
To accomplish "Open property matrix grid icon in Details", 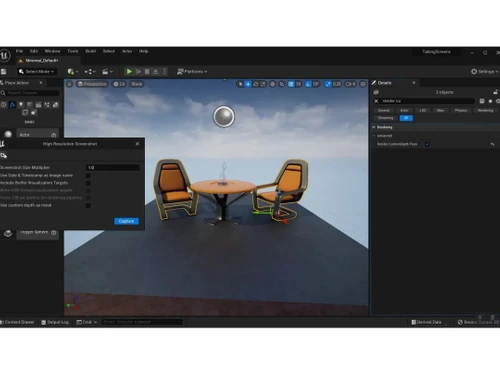I will (482, 101).
